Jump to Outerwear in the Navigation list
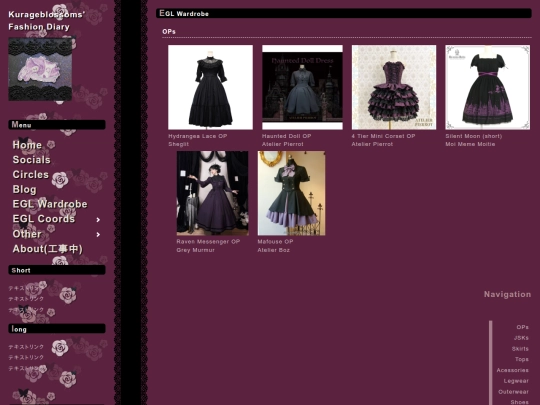 (x=513, y=392)
